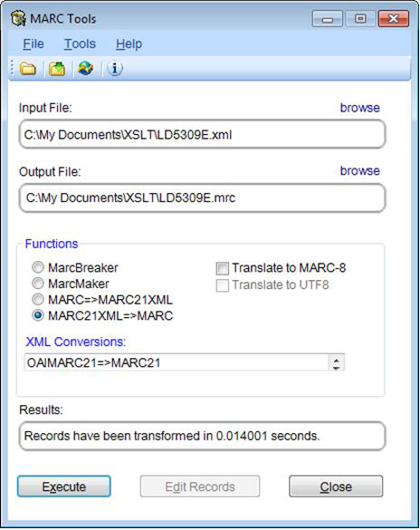Screen dimensions: 420x530
Task: Click the XML Conversions spinner arrows
Action: (x=336, y=362)
